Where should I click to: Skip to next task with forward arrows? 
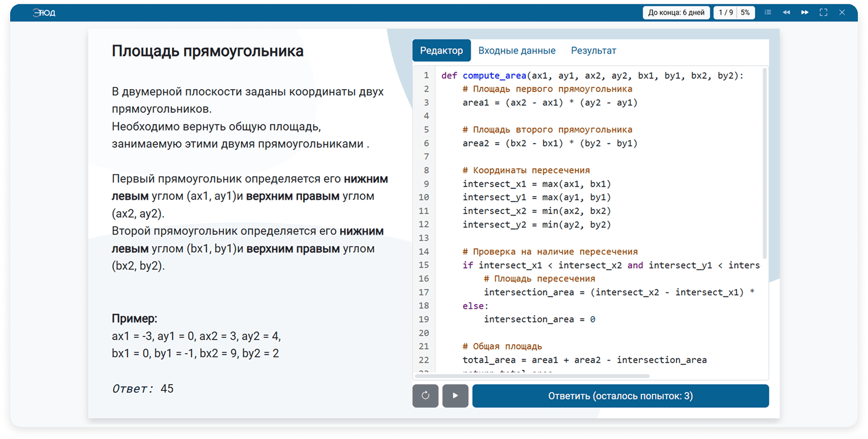coord(805,12)
